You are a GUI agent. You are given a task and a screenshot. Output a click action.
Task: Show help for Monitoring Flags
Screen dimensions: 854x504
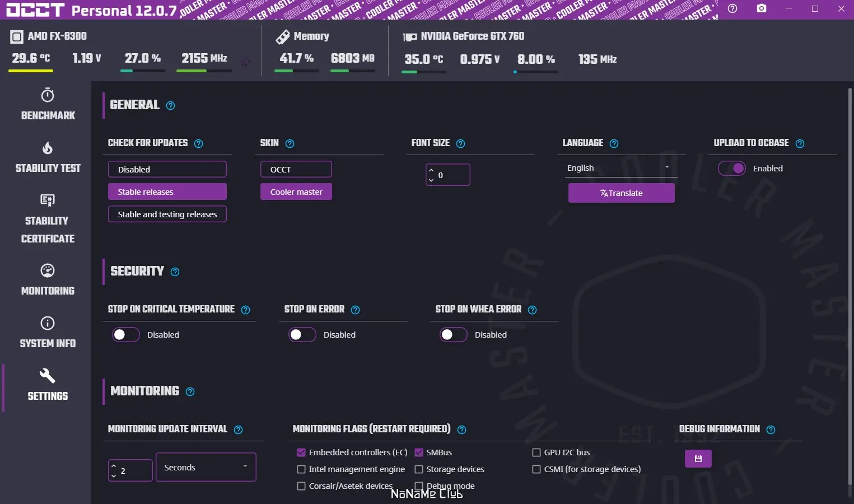(x=461, y=430)
